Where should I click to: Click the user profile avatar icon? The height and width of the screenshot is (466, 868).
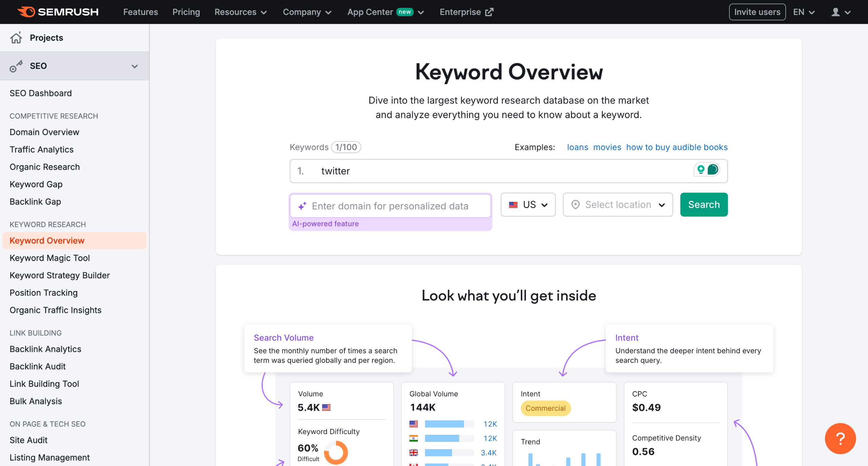click(x=836, y=12)
